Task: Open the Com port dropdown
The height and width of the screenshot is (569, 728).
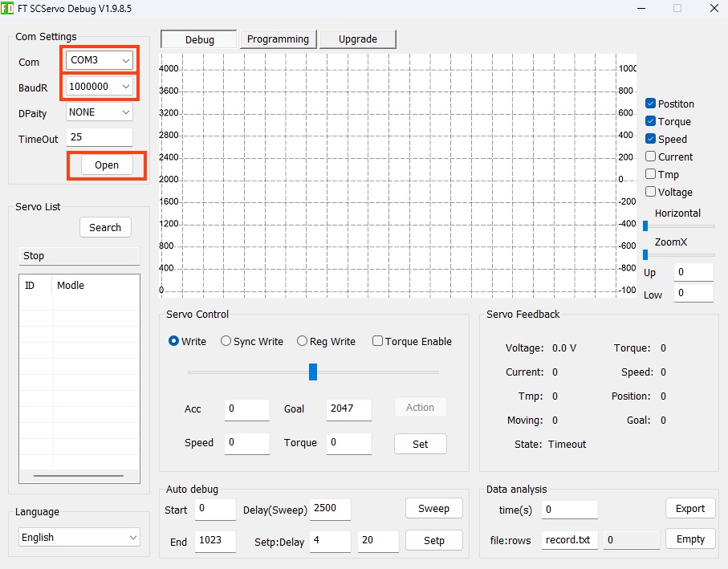Action: tap(100, 61)
